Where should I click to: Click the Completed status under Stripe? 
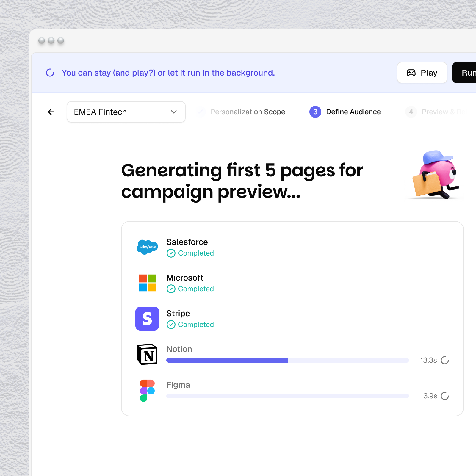pyautogui.click(x=196, y=325)
